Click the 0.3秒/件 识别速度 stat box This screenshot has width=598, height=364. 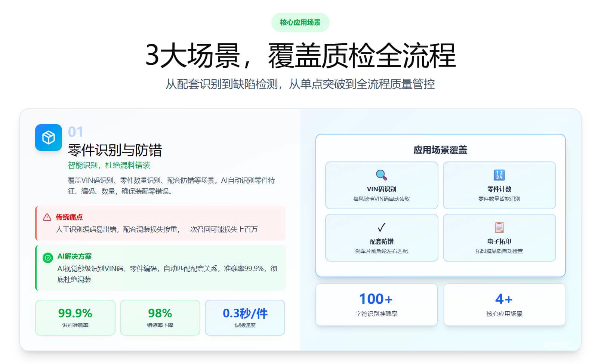[x=245, y=317]
